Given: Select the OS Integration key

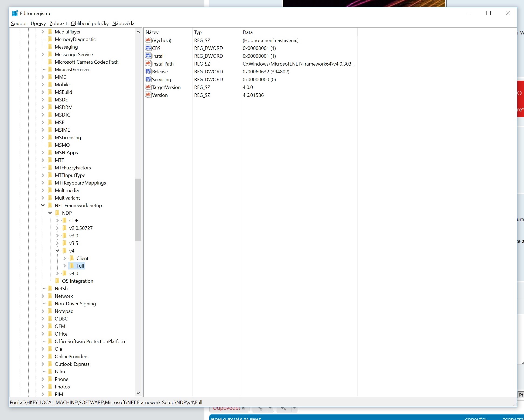Looking at the screenshot, I should tap(77, 281).
